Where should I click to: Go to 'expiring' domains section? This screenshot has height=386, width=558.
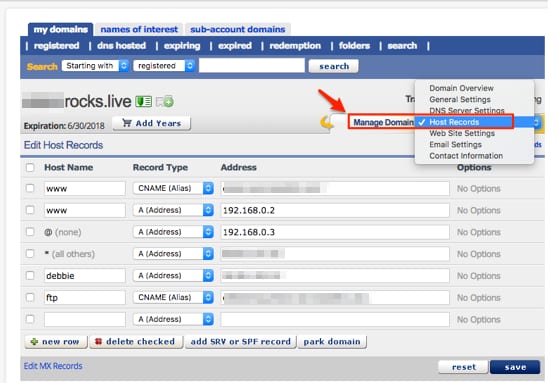pyautogui.click(x=182, y=46)
